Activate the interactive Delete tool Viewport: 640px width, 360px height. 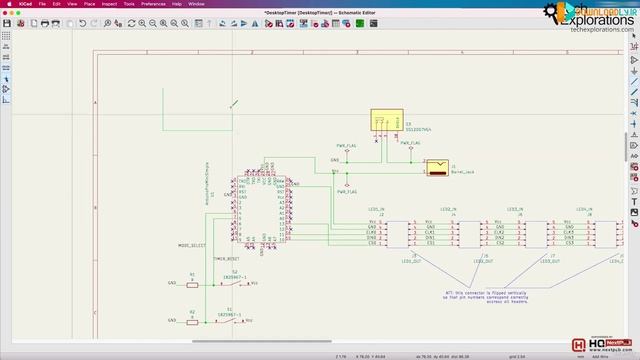pos(634,223)
